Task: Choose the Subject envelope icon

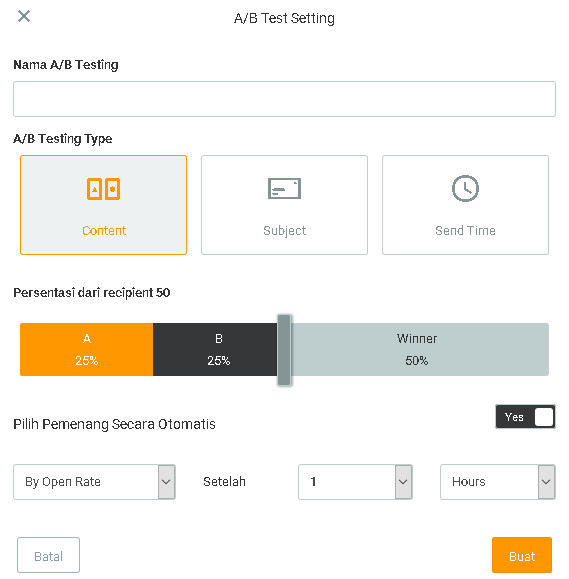Action: (284, 188)
